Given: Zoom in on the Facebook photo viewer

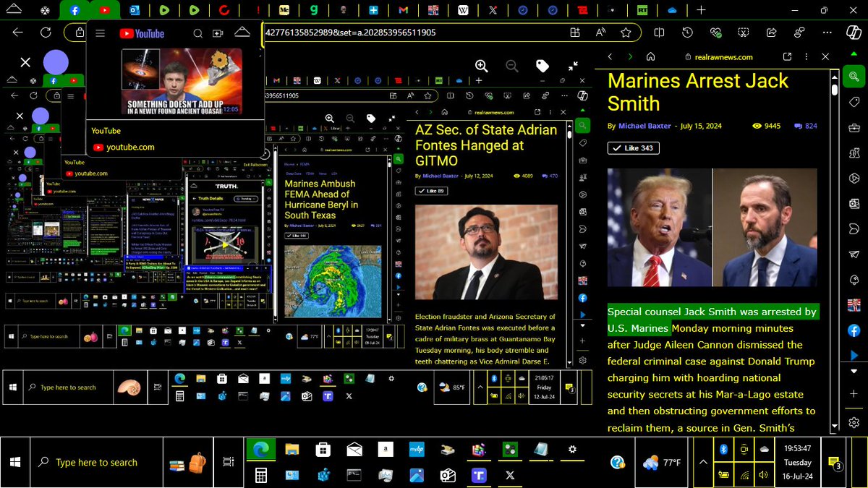Looking at the screenshot, I should click(481, 66).
